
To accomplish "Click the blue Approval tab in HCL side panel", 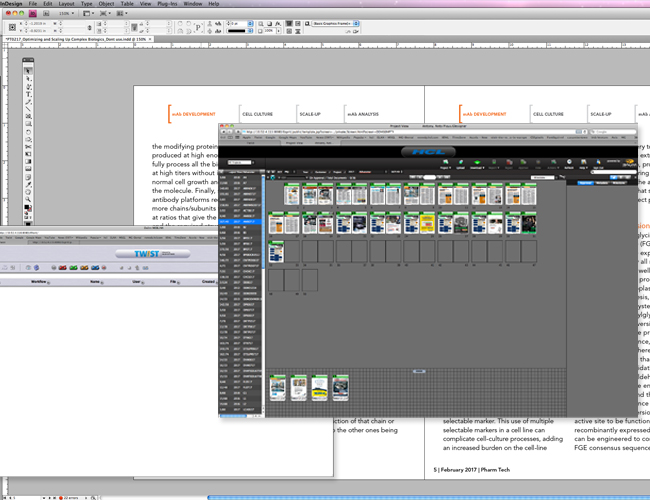I will pos(585,183).
